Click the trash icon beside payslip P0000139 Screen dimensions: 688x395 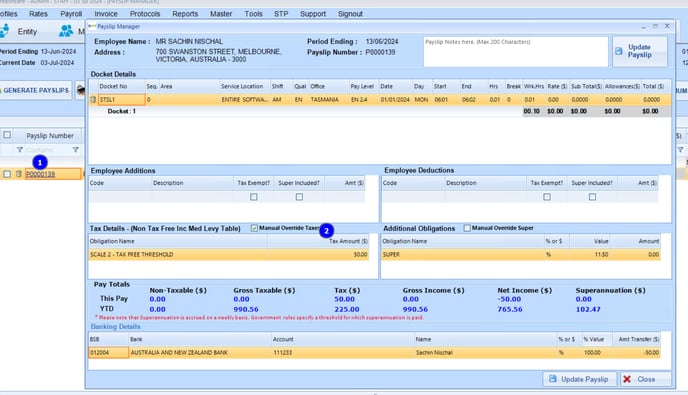coord(18,174)
